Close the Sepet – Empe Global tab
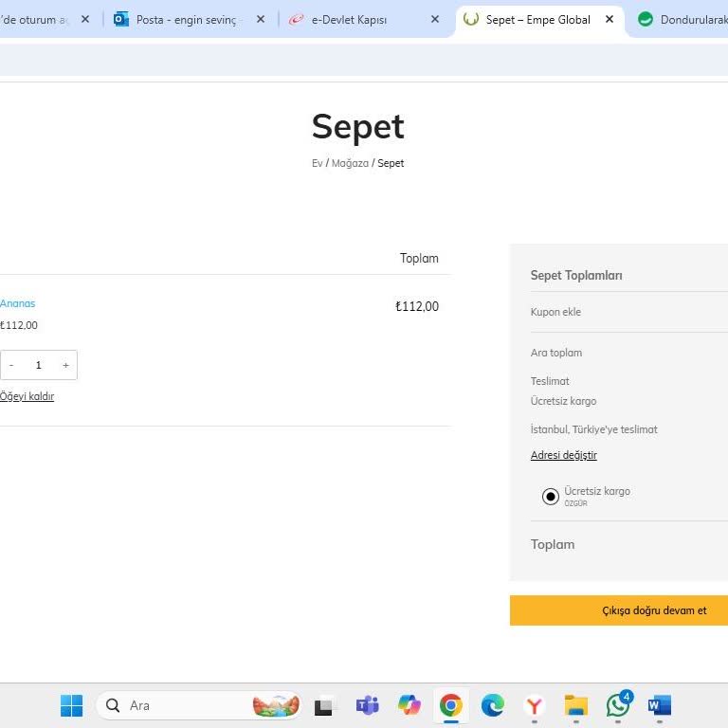The width and height of the screenshot is (728, 728). click(610, 19)
